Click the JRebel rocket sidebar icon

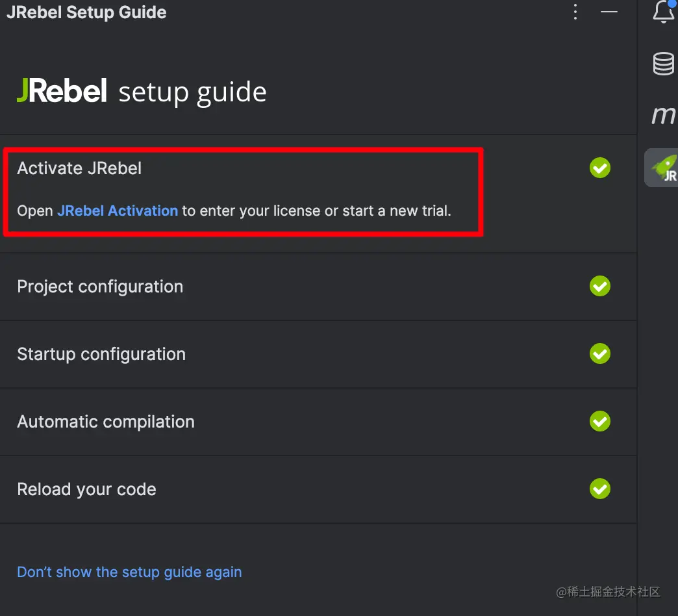coord(663,168)
